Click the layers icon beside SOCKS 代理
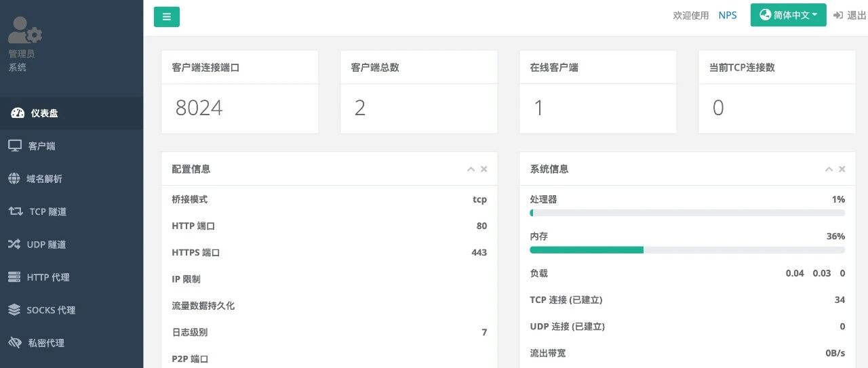Viewport: 868px width, 368px height. tap(14, 310)
